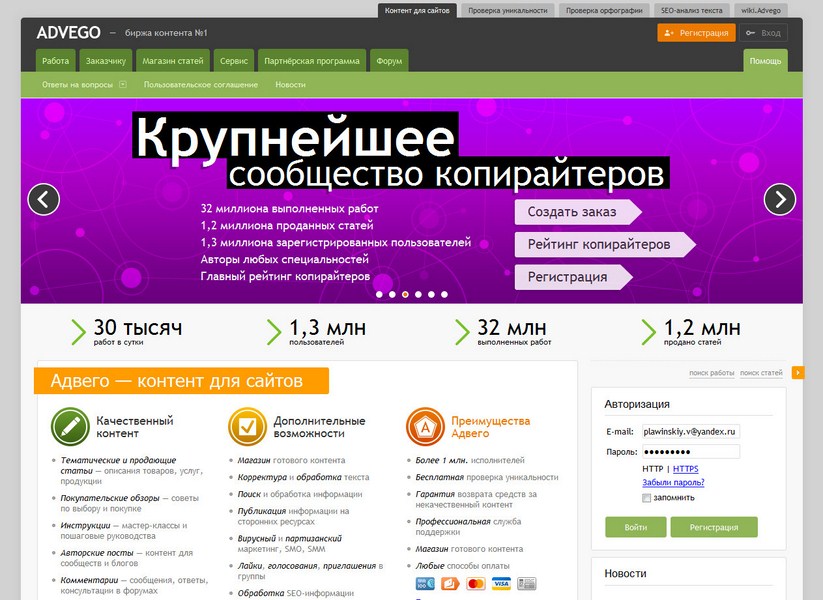Screen dimensions: 823x600
Task: Click the orange Преимущества Адвего pentagon icon
Action: click(425, 427)
